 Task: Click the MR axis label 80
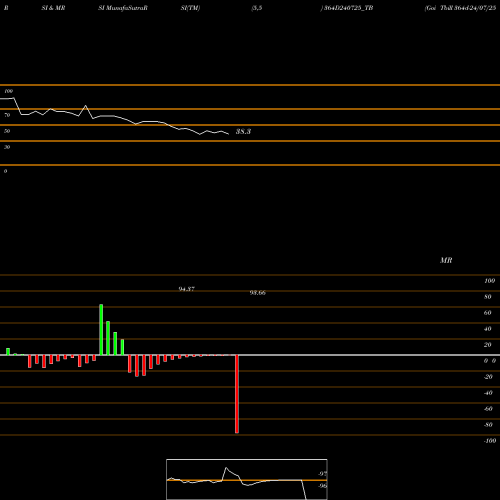click(x=488, y=297)
